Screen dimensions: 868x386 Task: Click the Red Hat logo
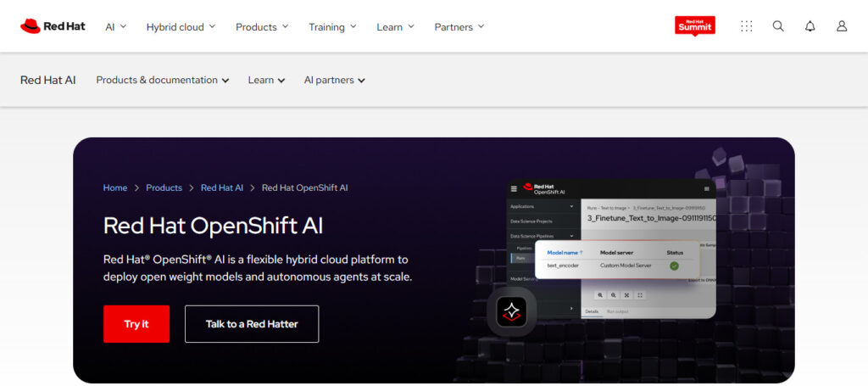click(53, 26)
